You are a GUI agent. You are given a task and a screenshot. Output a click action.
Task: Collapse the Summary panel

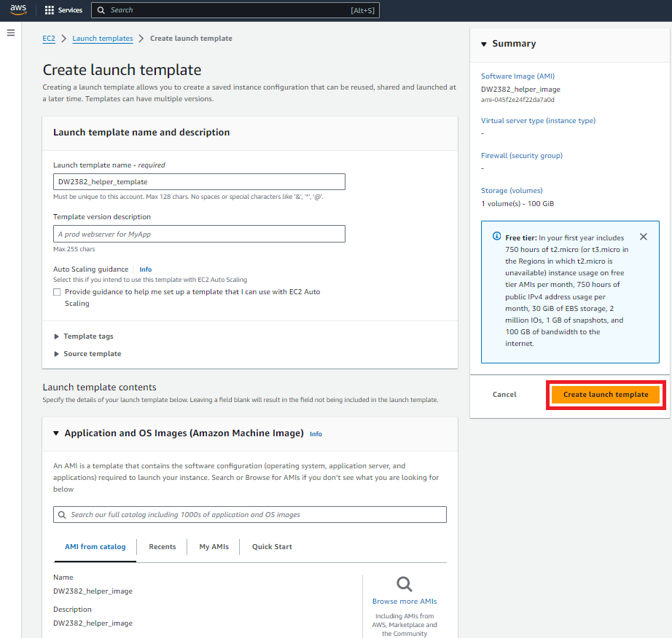484,44
